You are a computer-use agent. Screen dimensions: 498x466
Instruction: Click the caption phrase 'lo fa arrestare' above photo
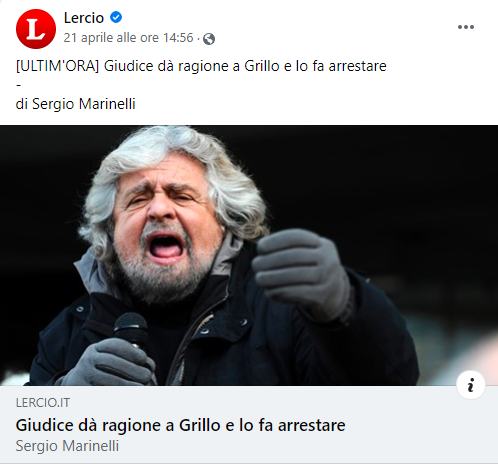[341, 66]
